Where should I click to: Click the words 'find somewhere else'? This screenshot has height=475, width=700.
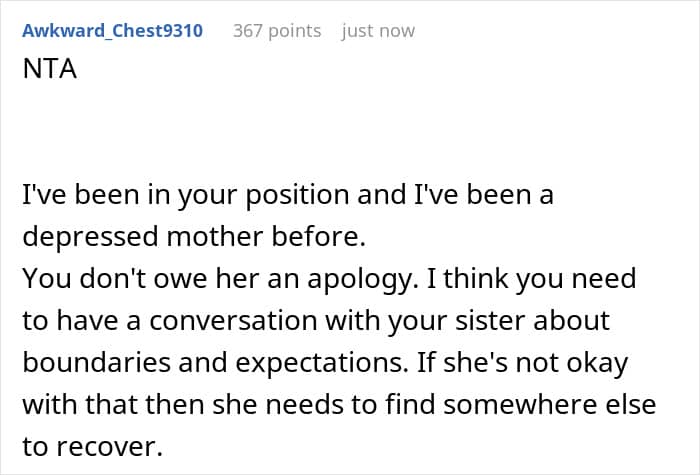[521, 404]
